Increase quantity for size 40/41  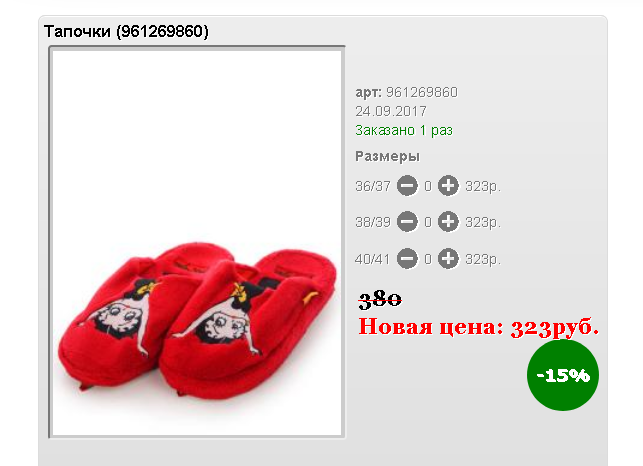click(448, 259)
